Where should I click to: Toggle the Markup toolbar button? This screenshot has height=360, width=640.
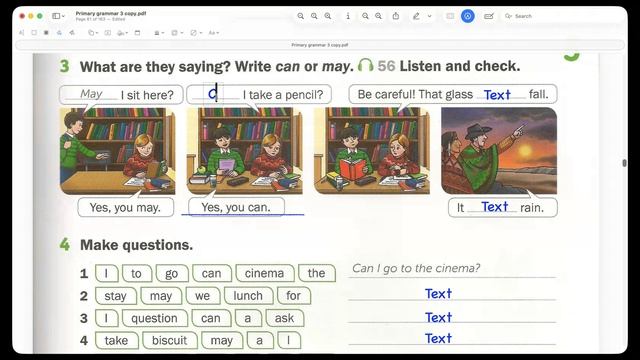click(x=468, y=16)
